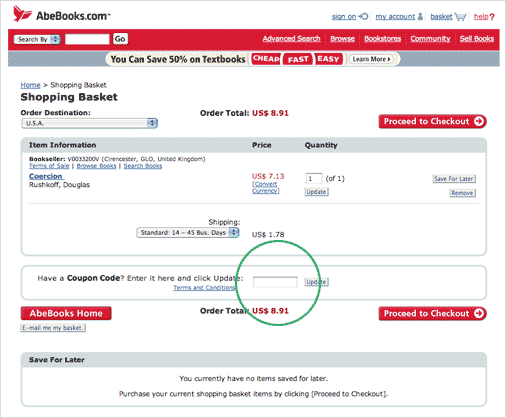Open the help link

481,16
